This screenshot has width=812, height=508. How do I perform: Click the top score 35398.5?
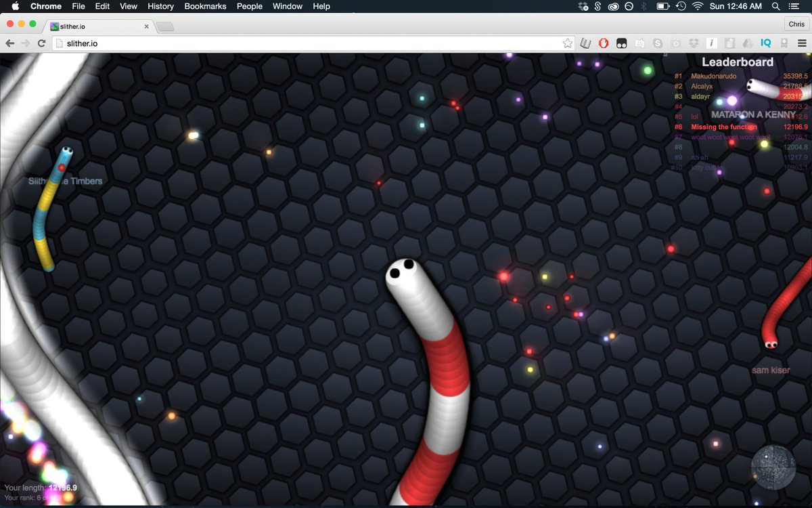pos(795,77)
